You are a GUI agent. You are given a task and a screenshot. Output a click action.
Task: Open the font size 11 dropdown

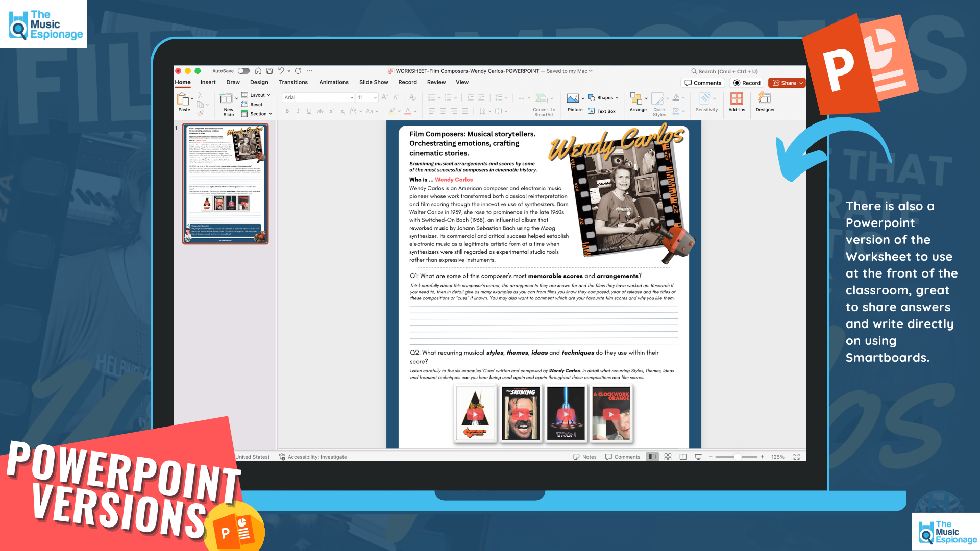pos(367,97)
